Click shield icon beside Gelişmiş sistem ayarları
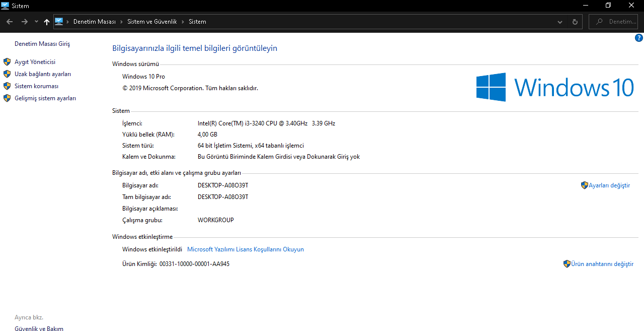Image resolution: width=644 pixels, height=331 pixels. [7, 98]
